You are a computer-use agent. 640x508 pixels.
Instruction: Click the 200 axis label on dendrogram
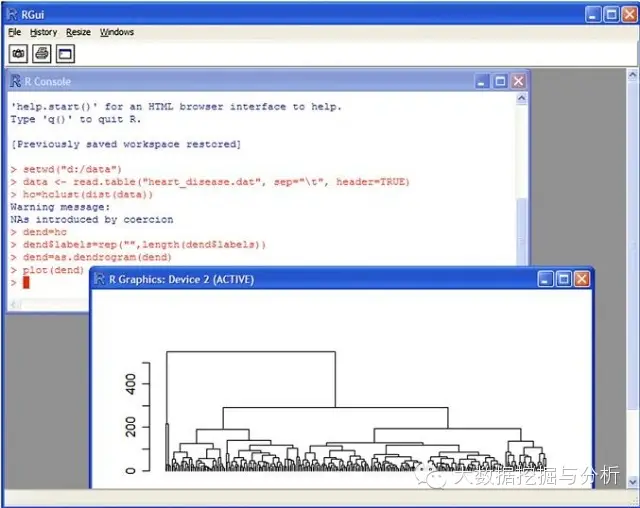(131, 427)
